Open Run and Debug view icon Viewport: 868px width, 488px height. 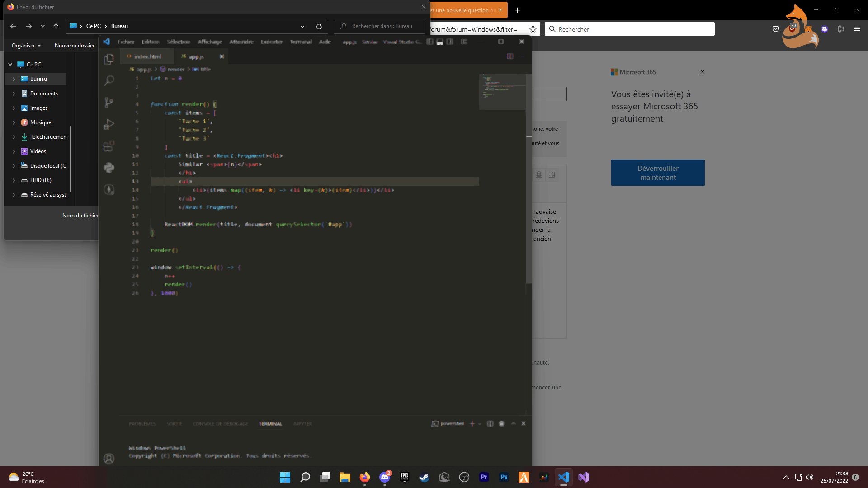coord(109,124)
